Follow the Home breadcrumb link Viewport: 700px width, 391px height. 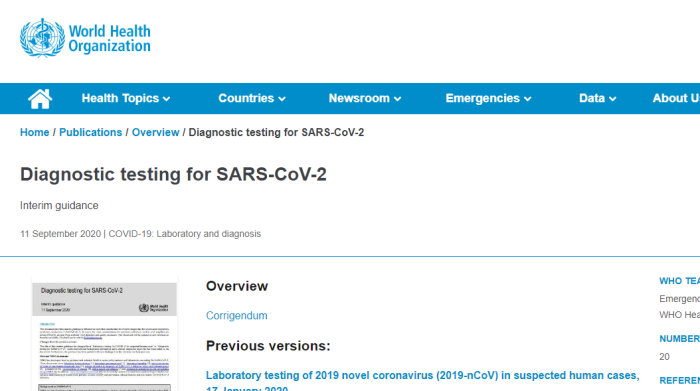point(34,133)
